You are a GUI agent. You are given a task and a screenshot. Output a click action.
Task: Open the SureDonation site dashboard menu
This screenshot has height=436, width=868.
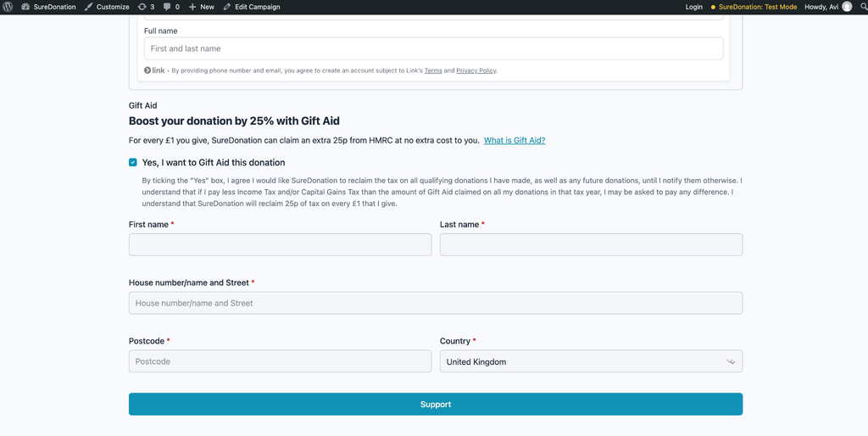pyautogui.click(x=48, y=7)
